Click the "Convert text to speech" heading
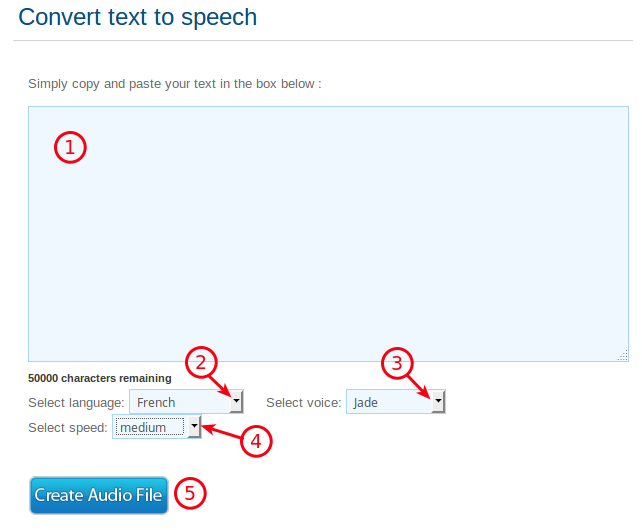This screenshot has width=642, height=530. (x=138, y=17)
